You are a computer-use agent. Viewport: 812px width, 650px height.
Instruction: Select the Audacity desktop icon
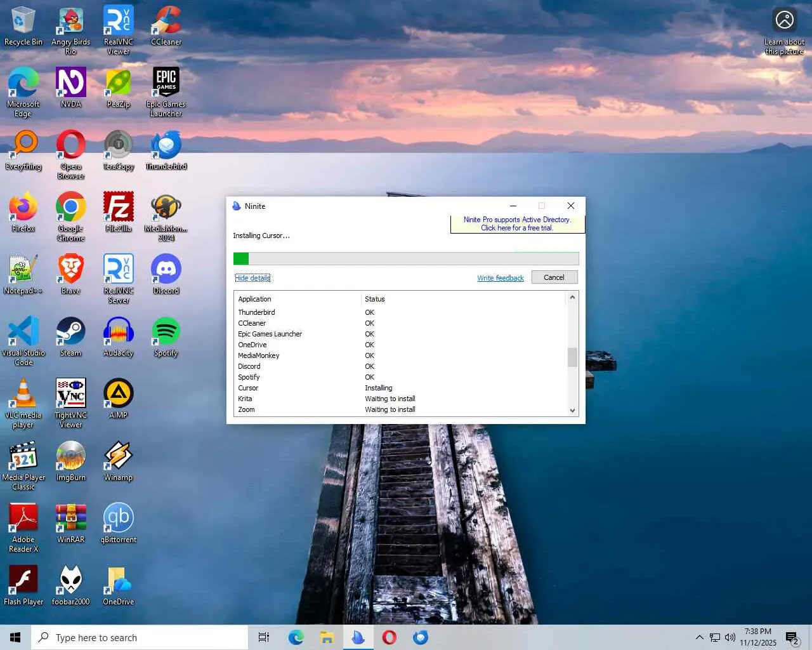pos(119,336)
